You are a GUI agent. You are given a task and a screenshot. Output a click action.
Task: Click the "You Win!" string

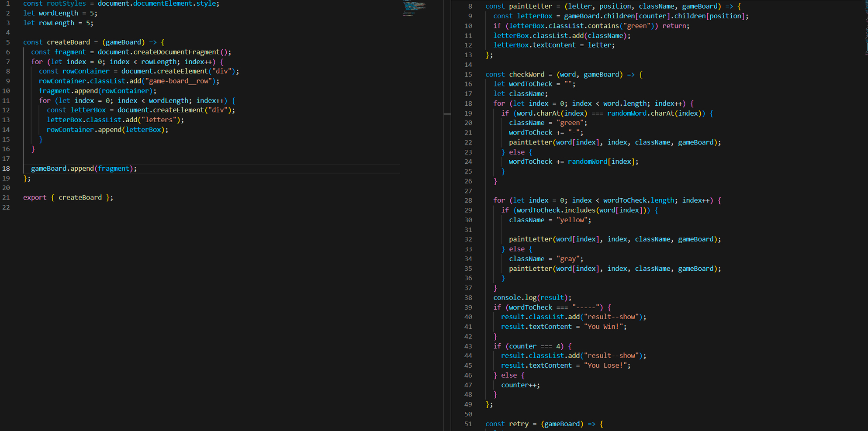603,327
